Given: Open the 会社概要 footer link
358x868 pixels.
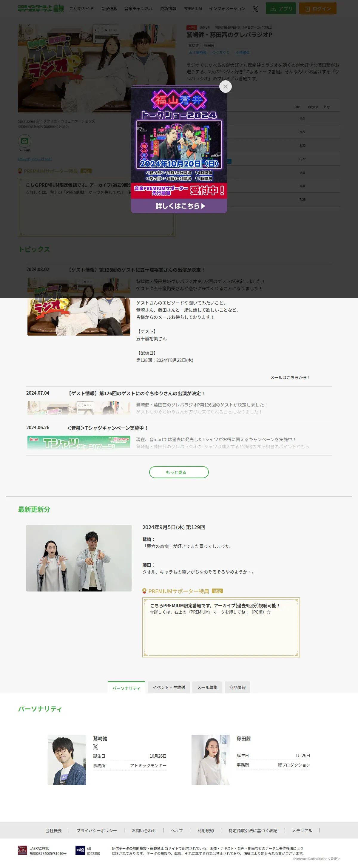Looking at the screenshot, I should [x=54, y=831].
